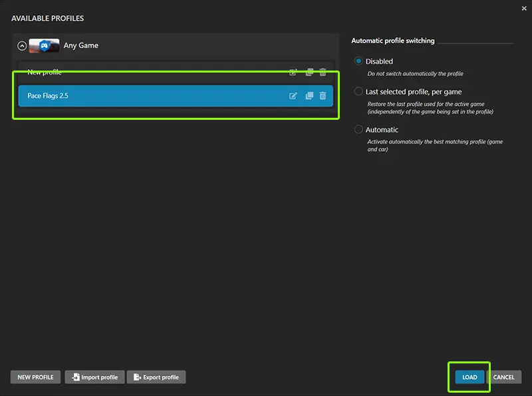Viewport: 532px width, 396px height.
Task: Cancel the profile dialog
Action: 503,377
